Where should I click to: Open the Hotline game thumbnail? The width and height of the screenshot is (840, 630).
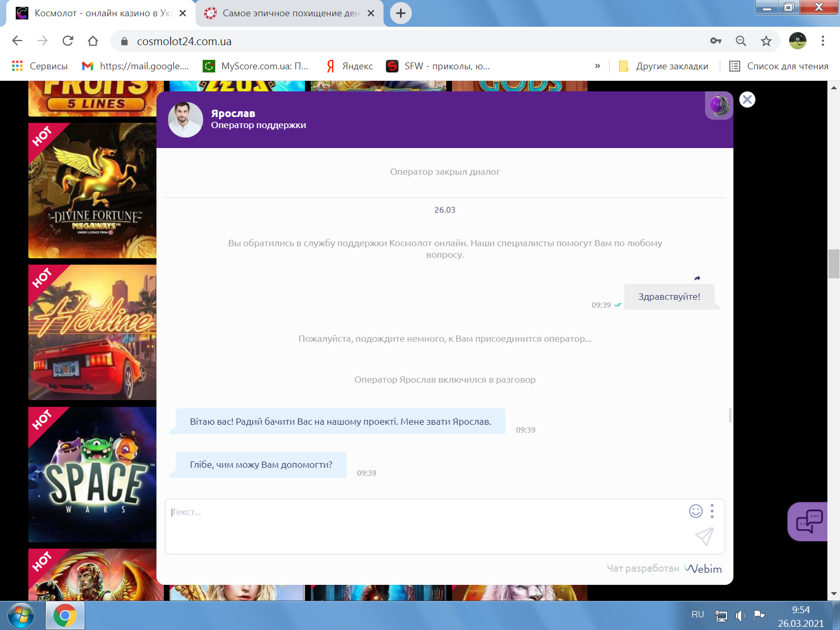click(x=92, y=332)
